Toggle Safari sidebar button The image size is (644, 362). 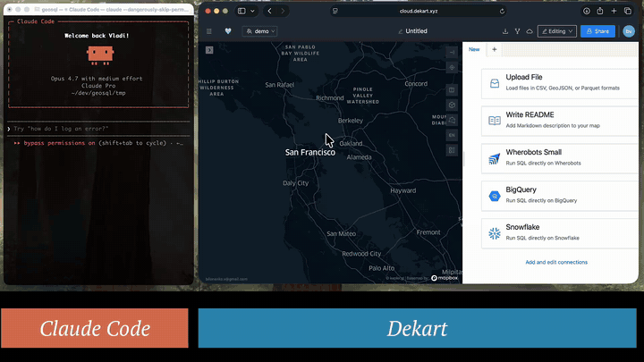point(241,11)
